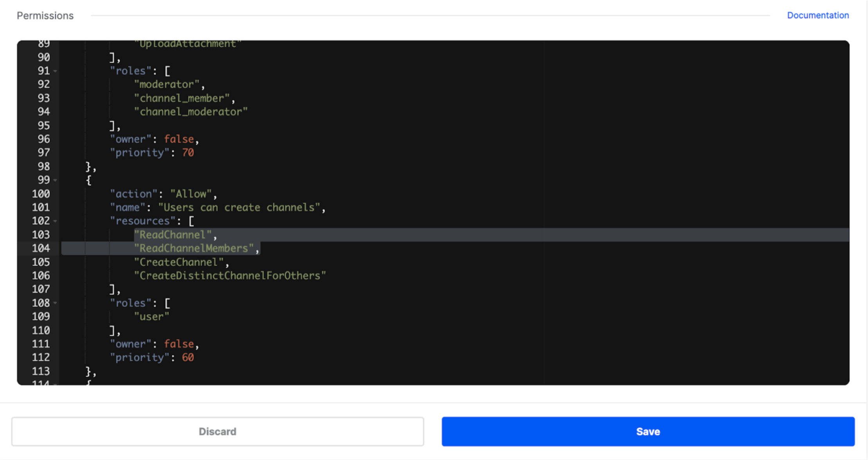
Task: Collapse the roles array at line 91
Action: click(55, 71)
